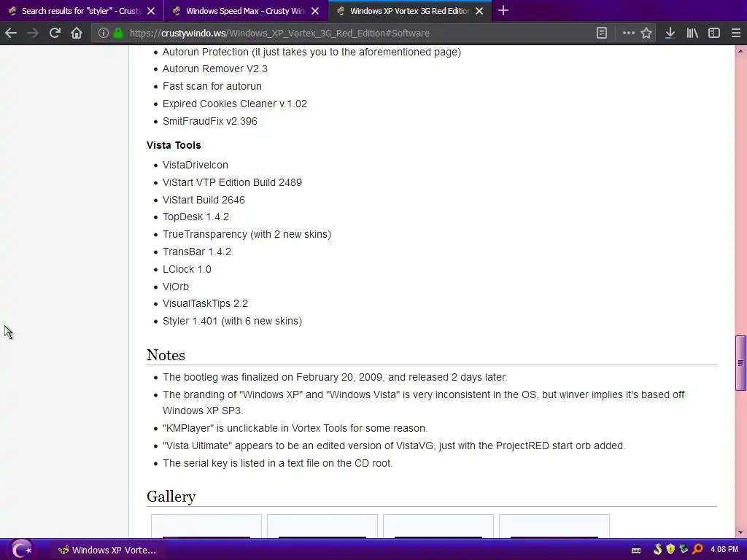Click the Vista Tools subheading

174,145
